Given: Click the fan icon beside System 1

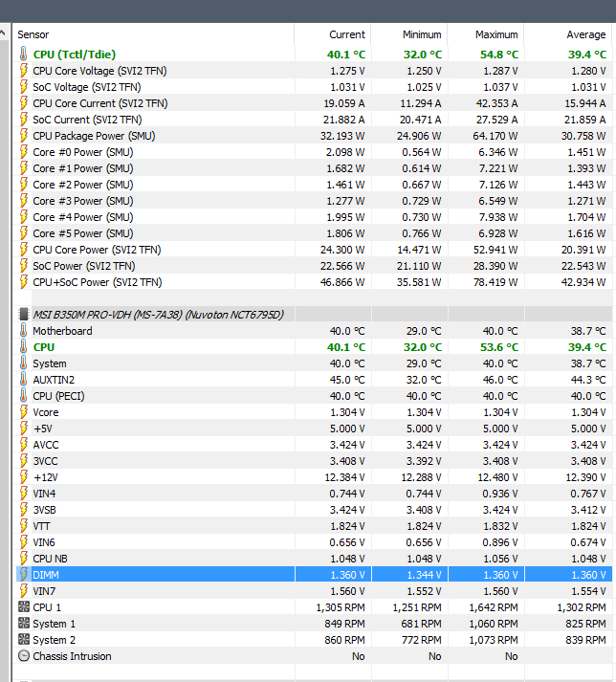Looking at the screenshot, I should pos(24,624).
